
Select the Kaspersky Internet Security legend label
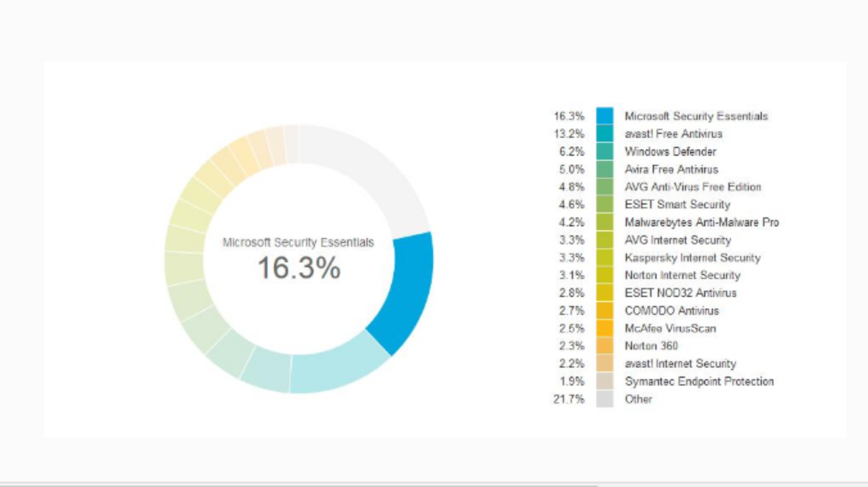(693, 258)
